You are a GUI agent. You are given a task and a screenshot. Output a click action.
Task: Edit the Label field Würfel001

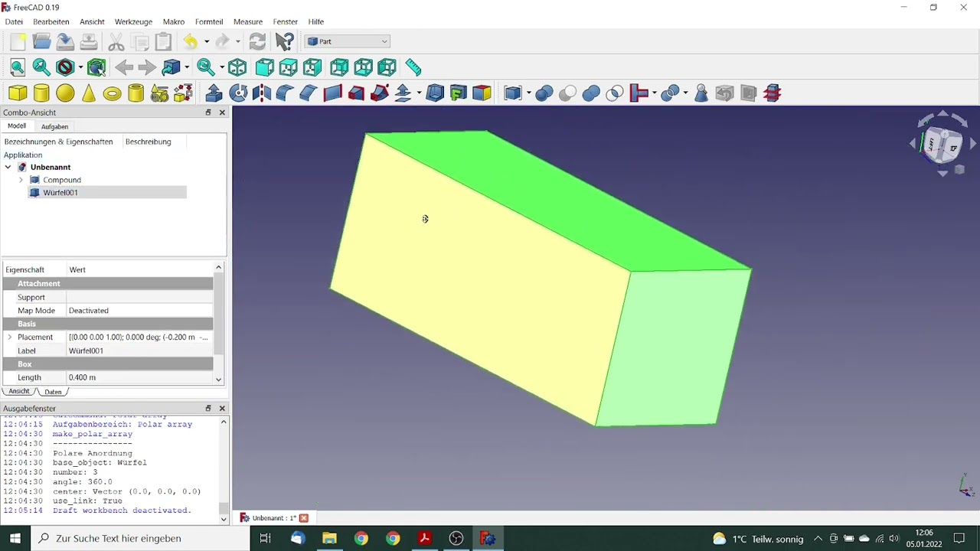[x=139, y=350]
